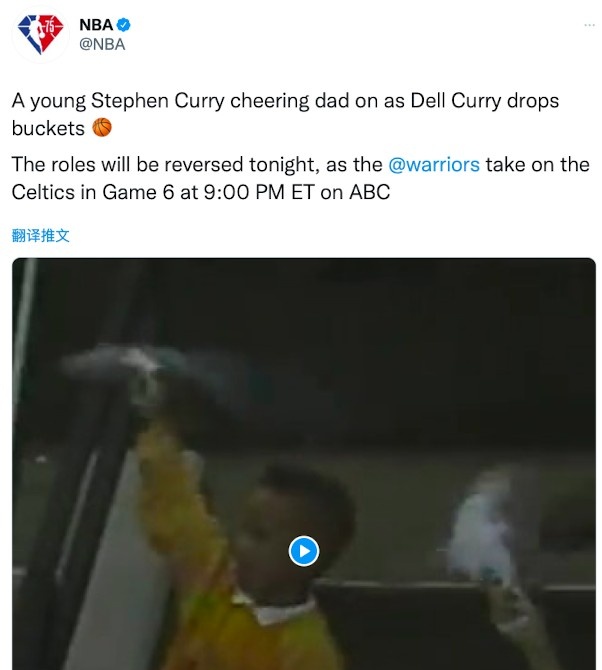Screen dimensions: 602x670
Task: Play the video with the blue play button
Action: [x=303, y=551]
